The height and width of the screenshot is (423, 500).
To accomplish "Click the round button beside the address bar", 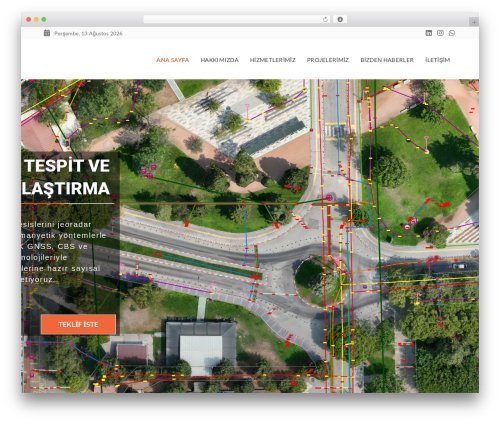I will (x=340, y=20).
